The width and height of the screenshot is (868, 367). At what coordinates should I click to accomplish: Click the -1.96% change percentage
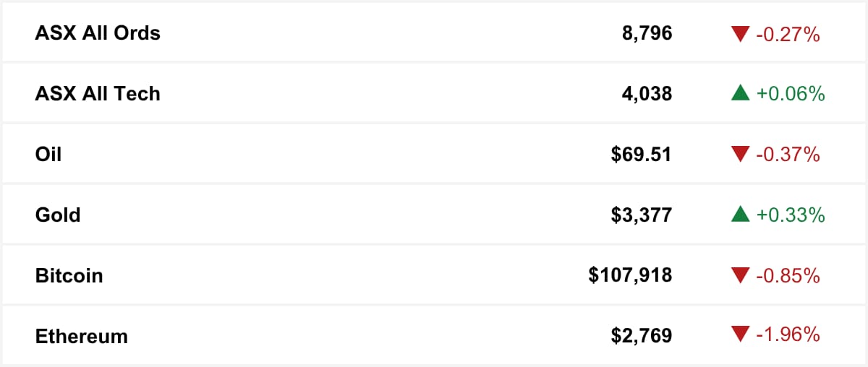788,337
